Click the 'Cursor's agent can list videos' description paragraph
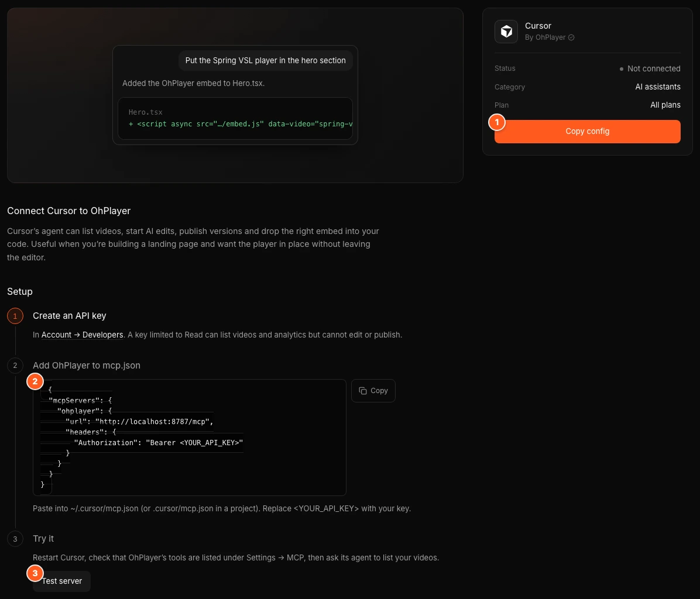 tap(193, 245)
